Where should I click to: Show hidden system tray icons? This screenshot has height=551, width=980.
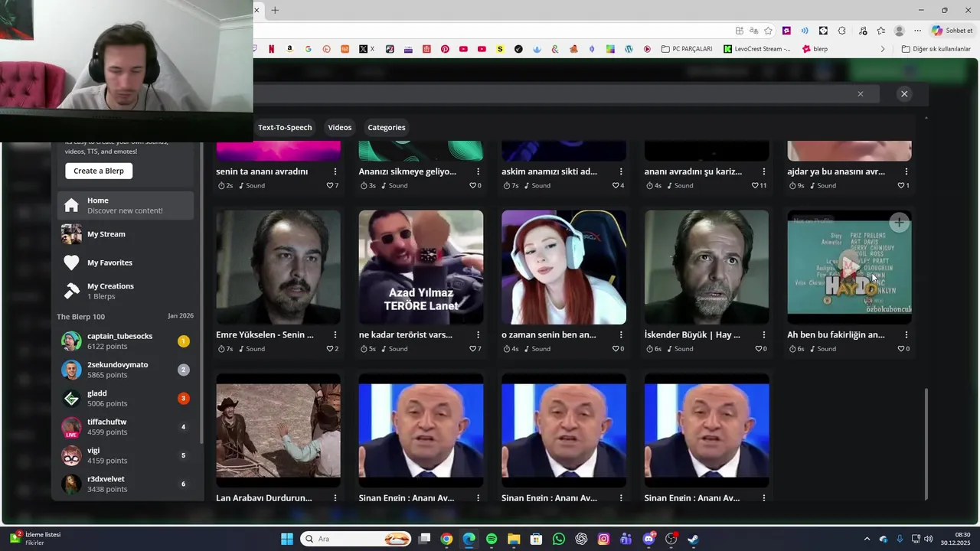pos(867,539)
